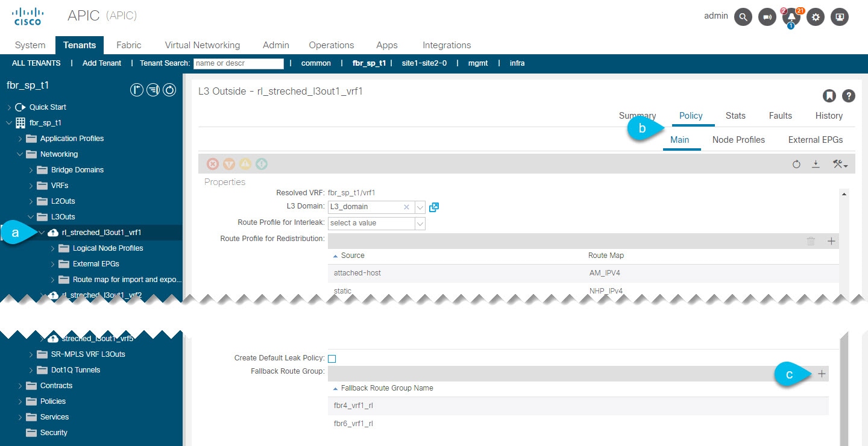Select the rl_streched_l3out1_vrf1 tree item
This screenshot has width=868, height=446.
tap(101, 233)
